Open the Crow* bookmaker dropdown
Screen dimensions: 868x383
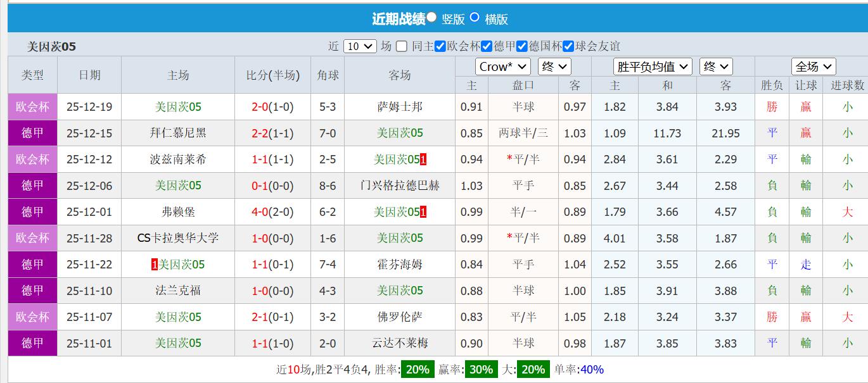502,66
